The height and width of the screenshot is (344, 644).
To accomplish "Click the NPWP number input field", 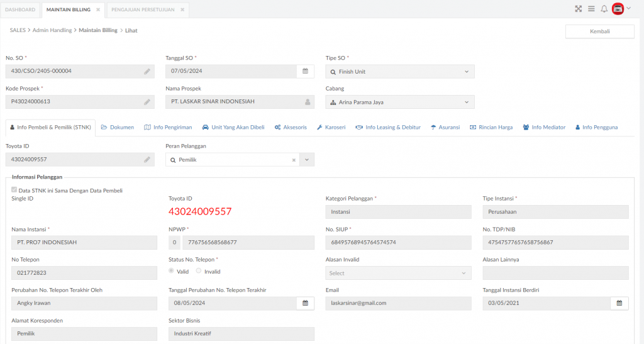I will (x=248, y=243).
